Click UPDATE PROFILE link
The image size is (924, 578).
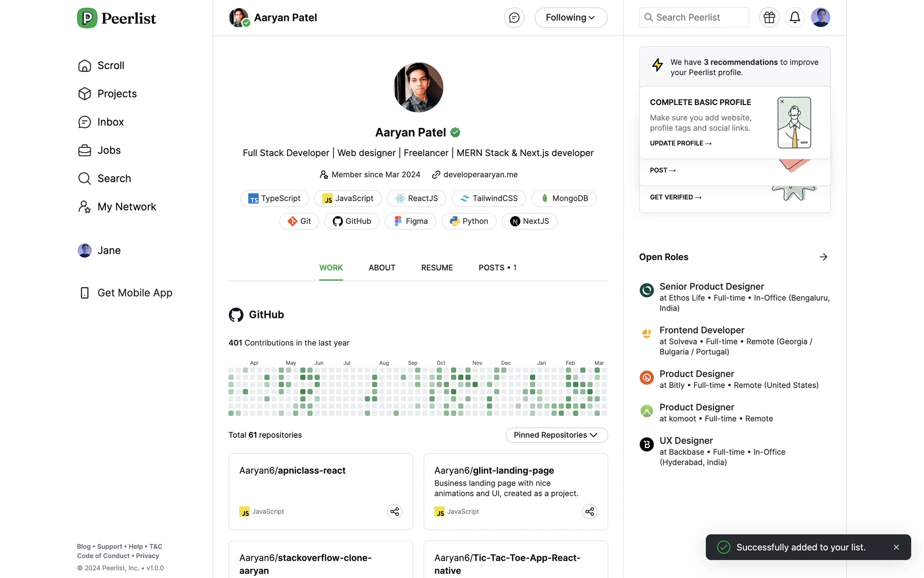(680, 143)
